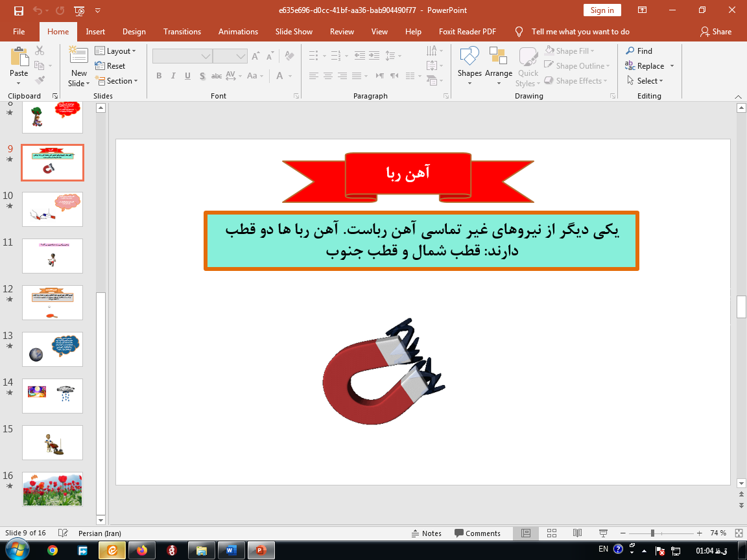Click the Arrange icon
The height and width of the screenshot is (560, 747).
pos(498,56)
